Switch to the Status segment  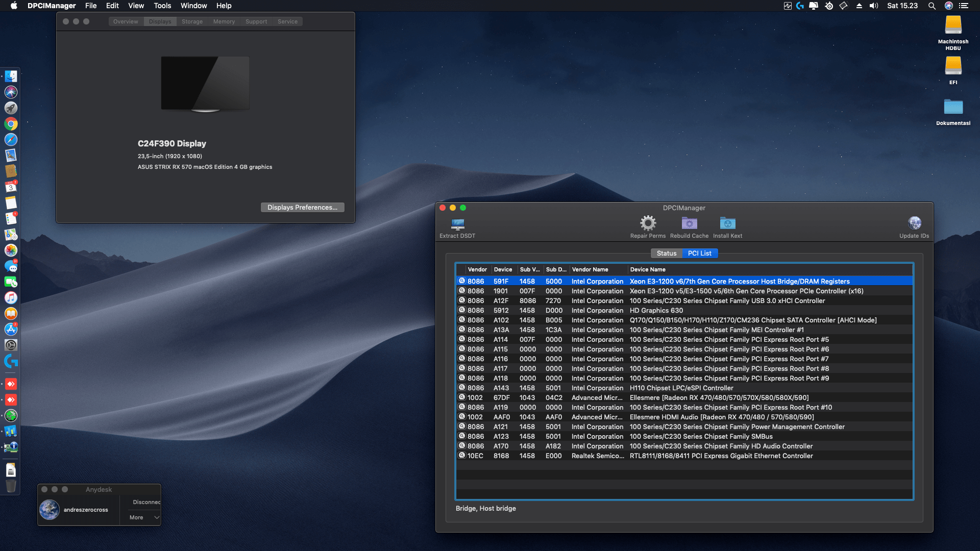[x=666, y=254]
